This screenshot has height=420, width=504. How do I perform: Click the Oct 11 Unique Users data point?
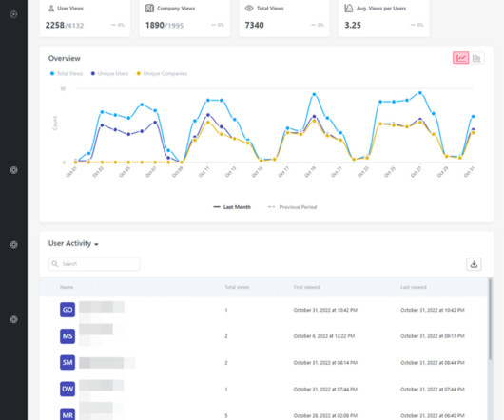click(208, 115)
